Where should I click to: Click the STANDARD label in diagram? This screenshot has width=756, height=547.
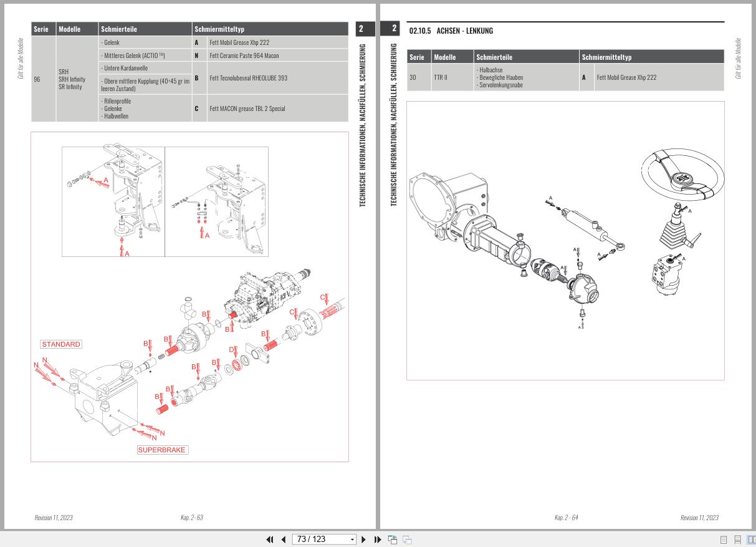click(61, 344)
